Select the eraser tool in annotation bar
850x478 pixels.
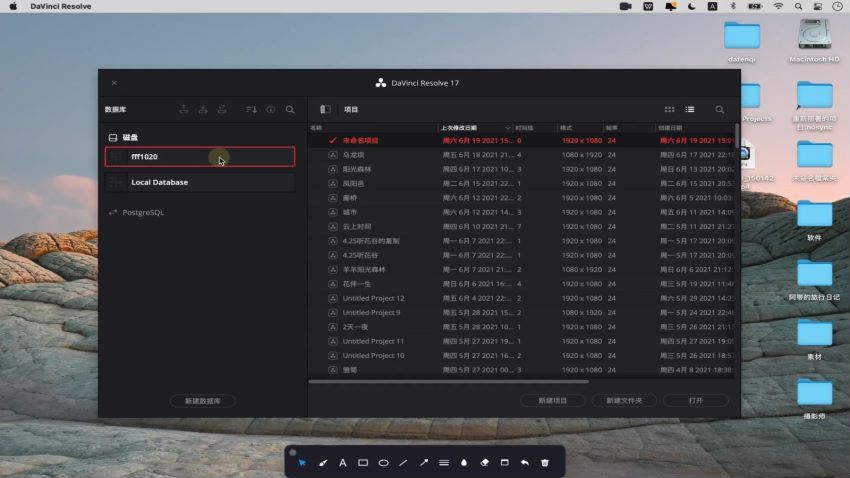click(484, 463)
